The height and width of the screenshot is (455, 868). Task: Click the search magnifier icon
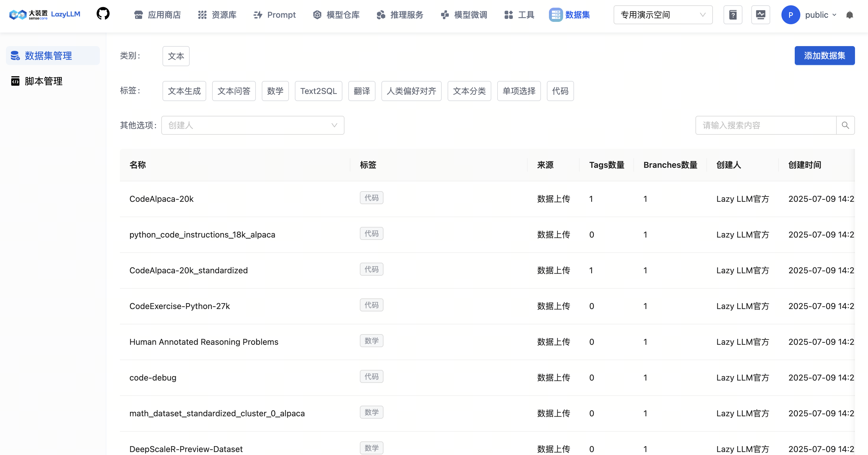(x=845, y=125)
